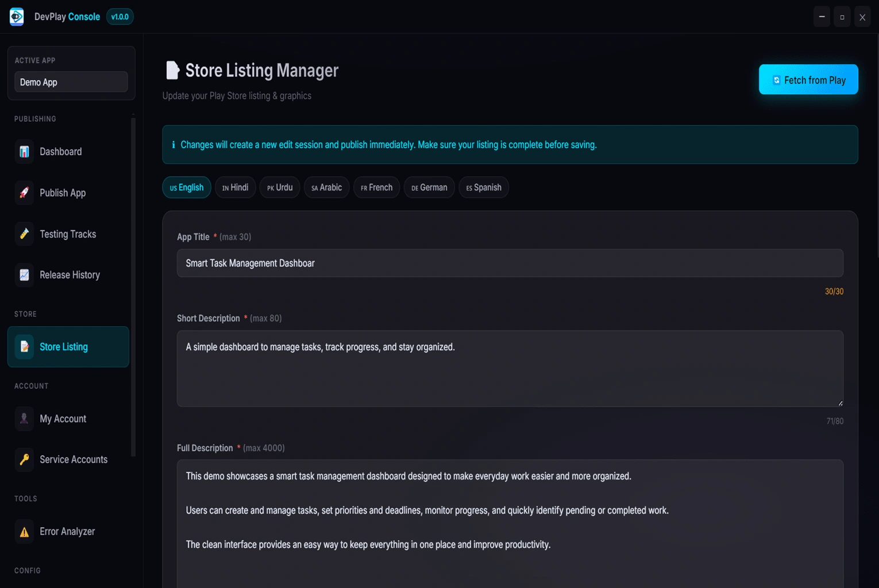Focus the App Title input field

(510, 263)
